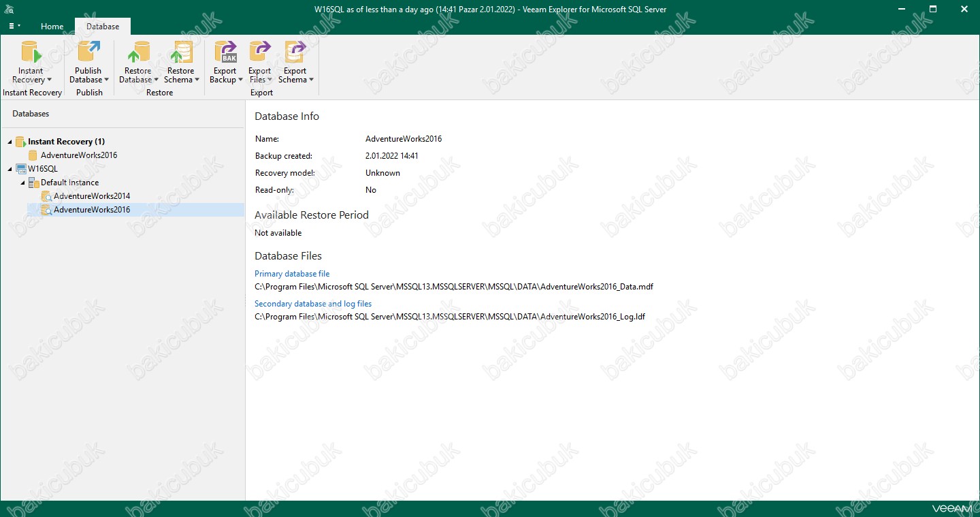Click the Default Instance icon in tree
The height and width of the screenshot is (517, 980).
(33, 183)
